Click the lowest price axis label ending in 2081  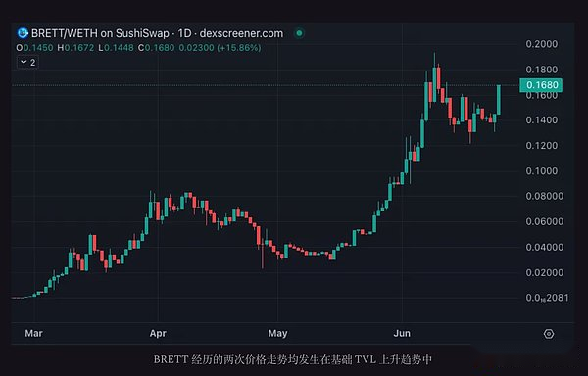point(547,298)
